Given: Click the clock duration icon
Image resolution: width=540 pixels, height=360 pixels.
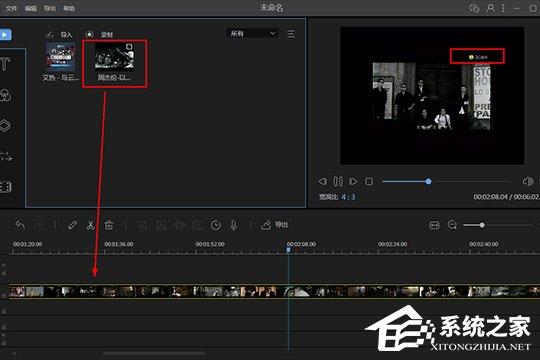Looking at the screenshot, I should coord(216,225).
